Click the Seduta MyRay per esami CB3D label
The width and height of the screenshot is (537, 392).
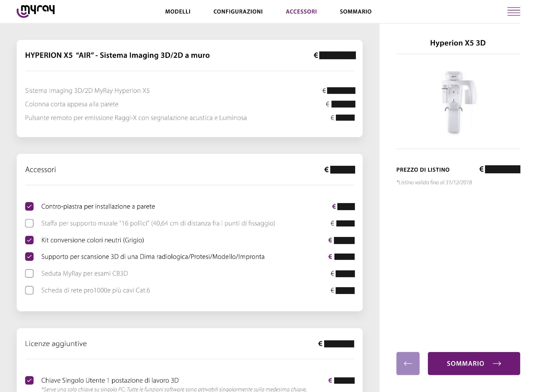(x=85, y=274)
